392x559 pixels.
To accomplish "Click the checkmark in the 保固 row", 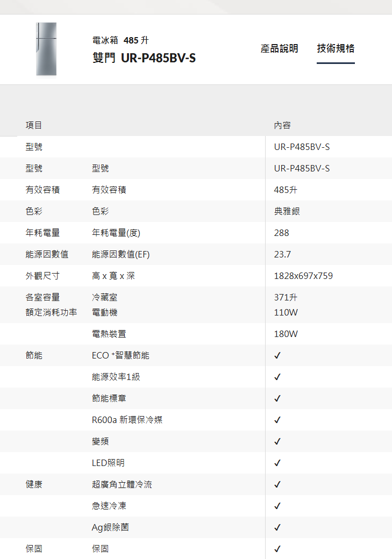I will tap(277, 549).
